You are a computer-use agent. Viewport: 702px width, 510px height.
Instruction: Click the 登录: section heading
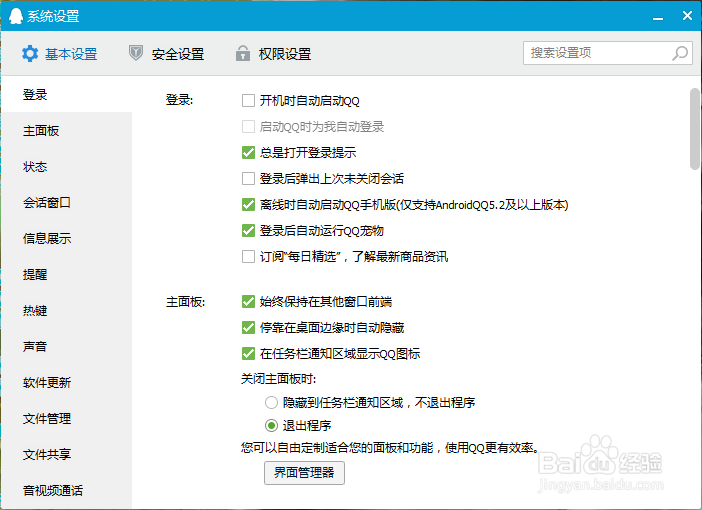179,100
